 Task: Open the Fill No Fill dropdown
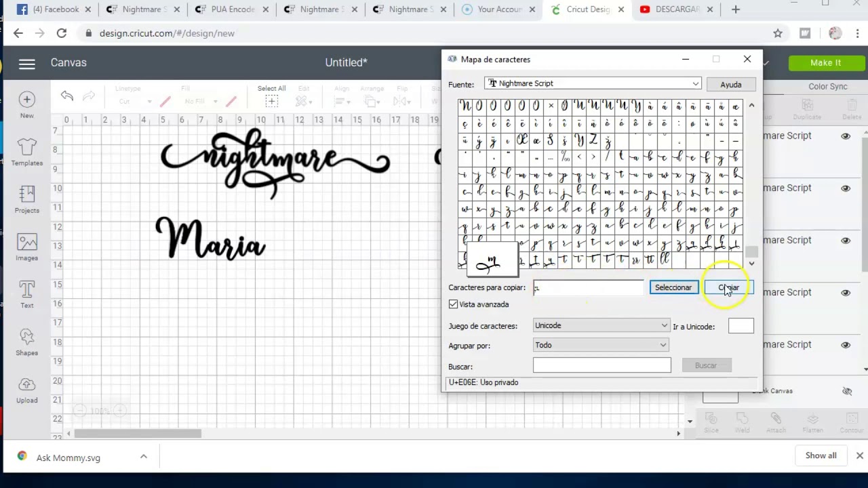click(x=200, y=102)
